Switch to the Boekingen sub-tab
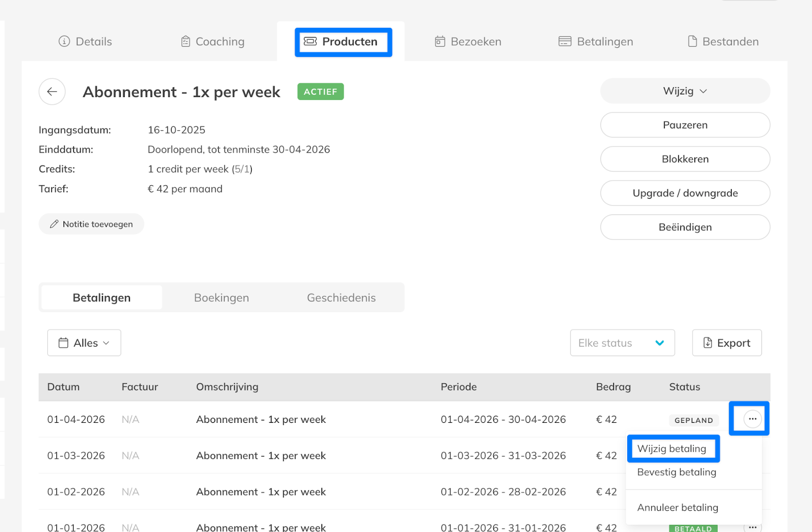The width and height of the screenshot is (812, 532). [222, 298]
